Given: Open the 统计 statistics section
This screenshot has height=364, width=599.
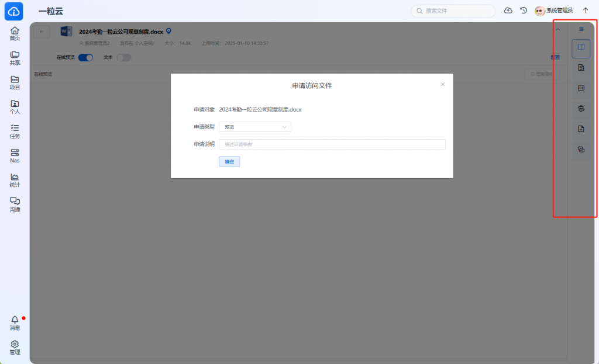Looking at the screenshot, I should point(15,180).
